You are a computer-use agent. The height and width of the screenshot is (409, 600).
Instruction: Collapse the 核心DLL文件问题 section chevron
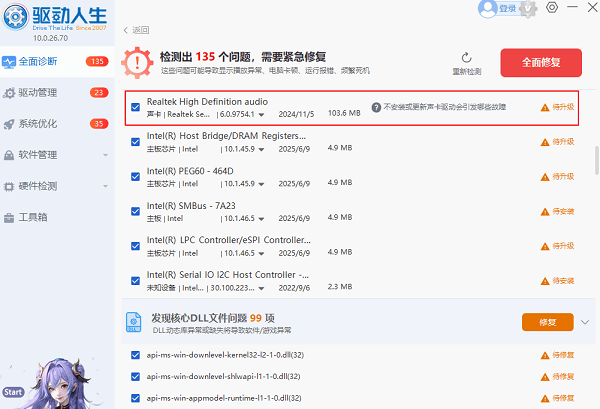pos(585,321)
